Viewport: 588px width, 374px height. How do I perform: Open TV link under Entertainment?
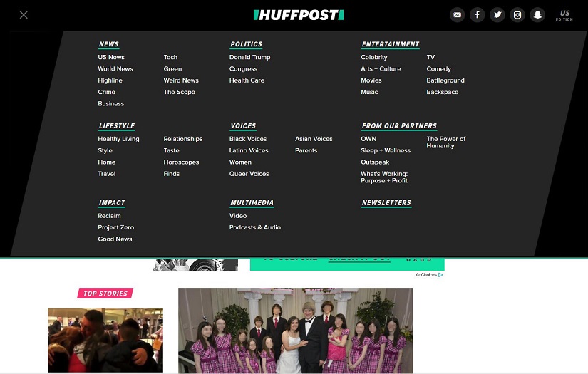click(x=430, y=57)
